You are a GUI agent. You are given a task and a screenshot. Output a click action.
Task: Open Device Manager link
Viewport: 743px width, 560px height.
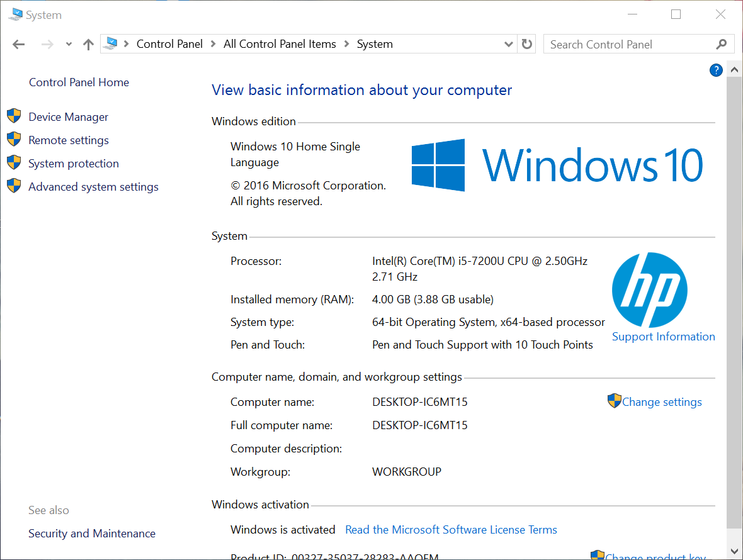click(x=68, y=117)
